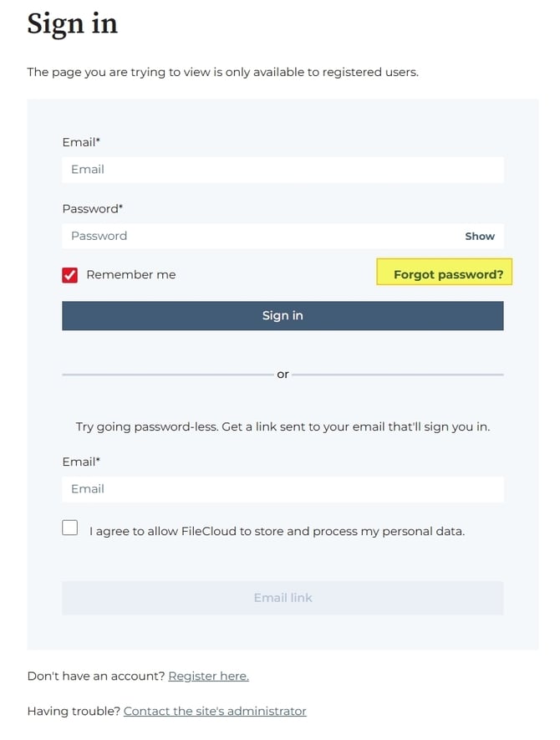Focus the Password input field

tap(259, 237)
